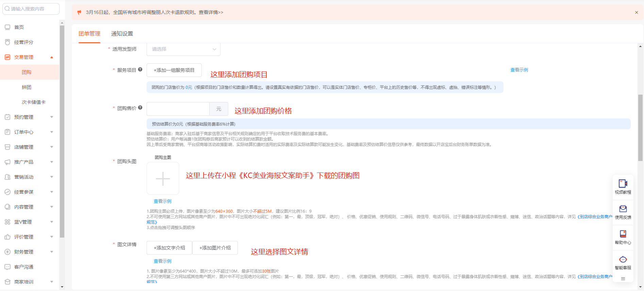The image size is (644, 291).
Task: Expand the 内容管理 menu arrow
Action: tap(52, 207)
